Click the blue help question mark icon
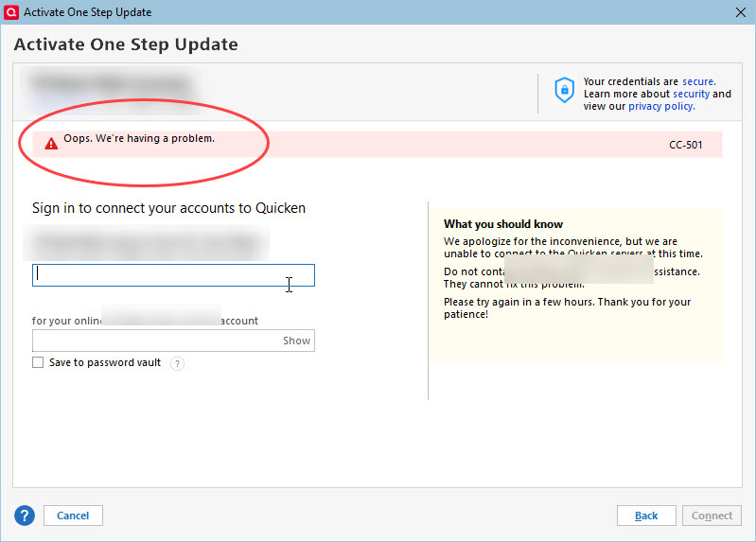The height and width of the screenshot is (542, 756). pos(25,516)
